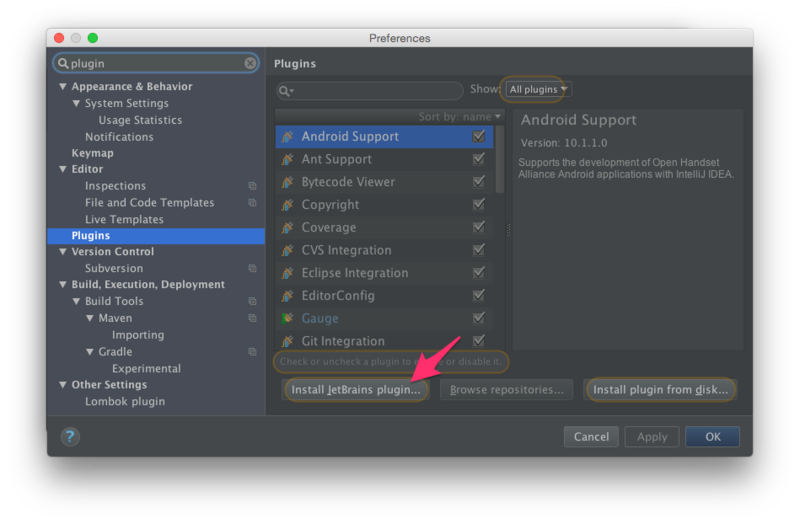This screenshot has width=800, height=524.
Task: Uncheck the Copyright plugin checkbox
Action: pos(479,204)
